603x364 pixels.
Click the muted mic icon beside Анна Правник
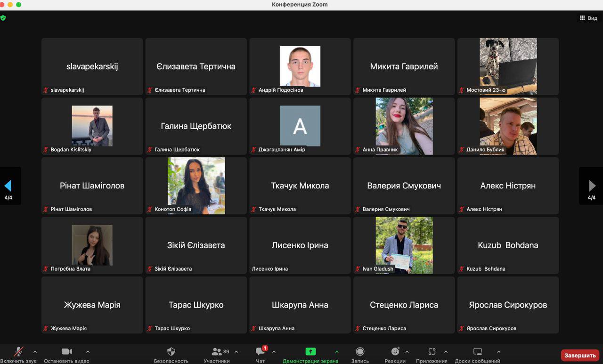tap(358, 150)
